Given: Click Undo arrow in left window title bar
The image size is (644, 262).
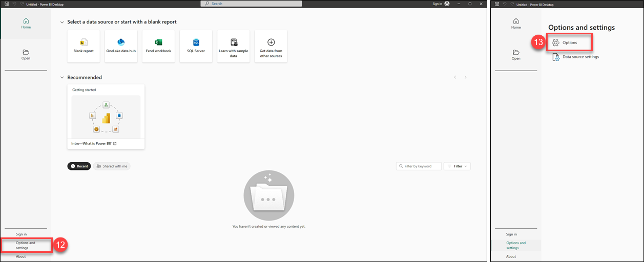Looking at the screenshot, I should click(x=14, y=4).
